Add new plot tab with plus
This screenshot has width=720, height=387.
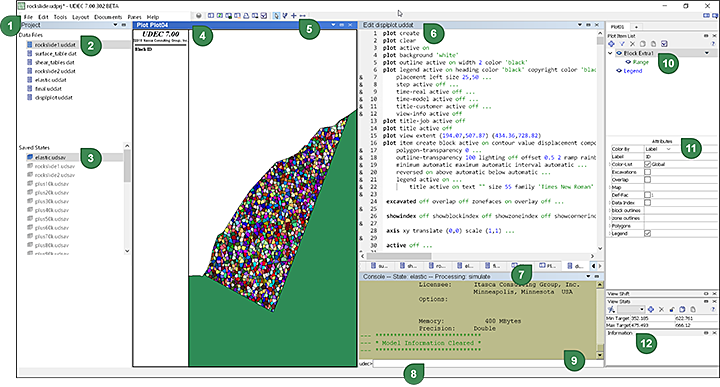click(x=636, y=27)
